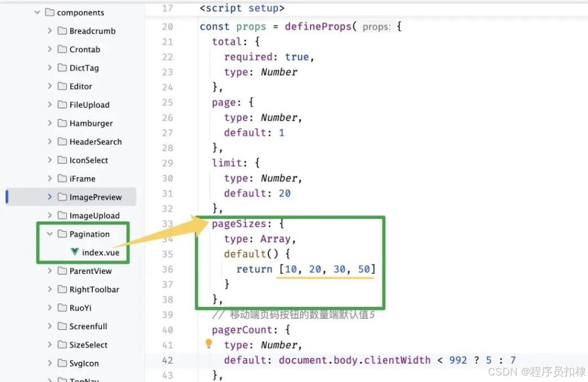Expand the HeaderSearch folder chevron

50,141
